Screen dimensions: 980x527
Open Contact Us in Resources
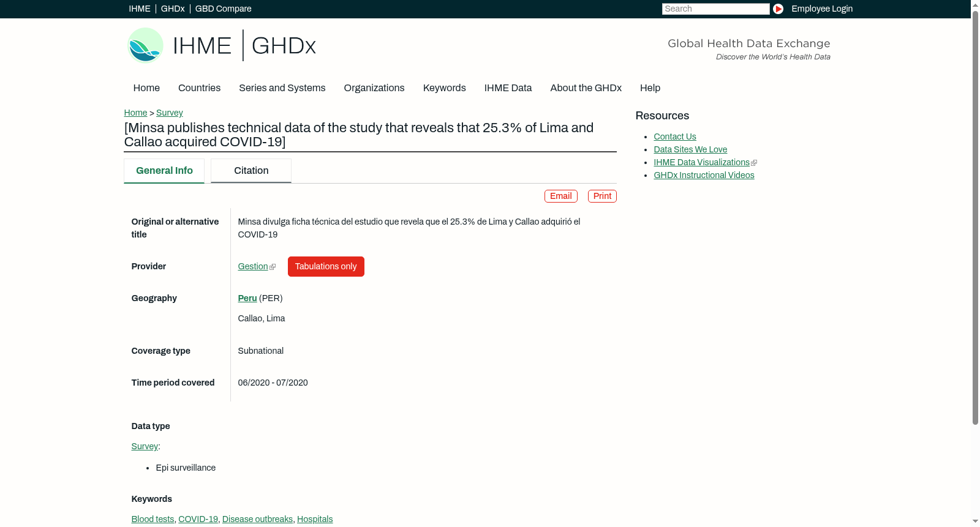point(675,136)
